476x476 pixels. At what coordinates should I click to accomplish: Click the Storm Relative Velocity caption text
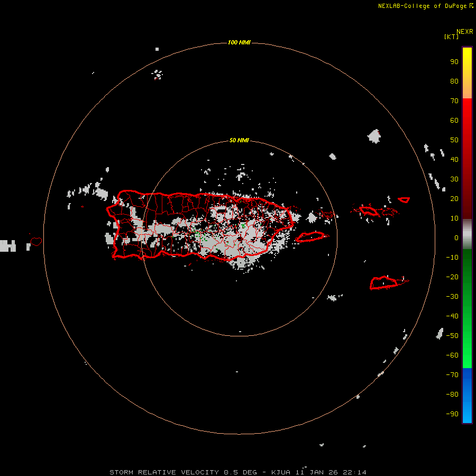click(237, 472)
